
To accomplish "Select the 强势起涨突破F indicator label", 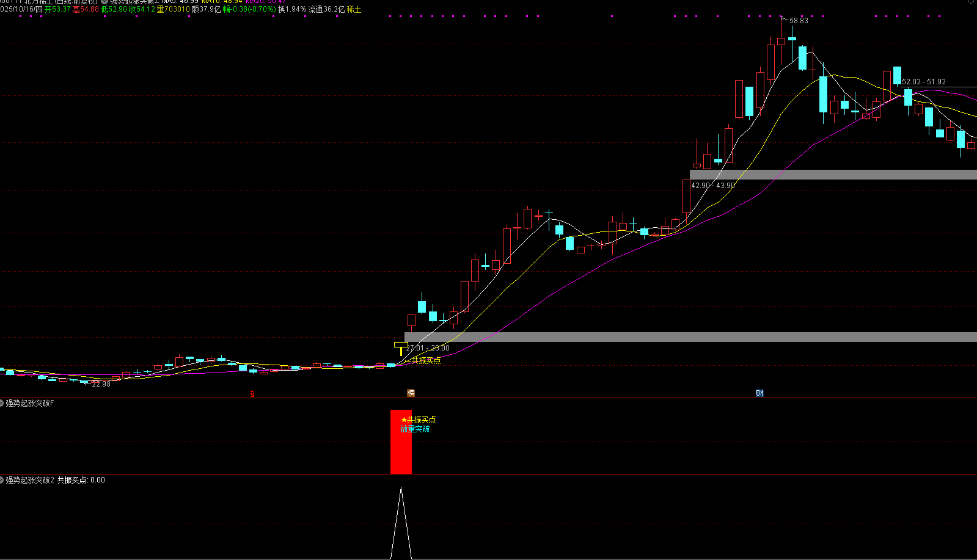I will [x=30, y=403].
